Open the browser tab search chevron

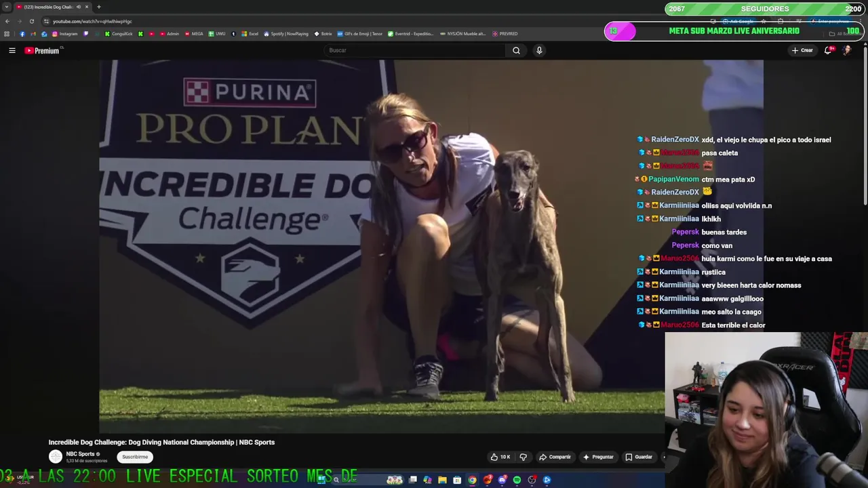[x=7, y=7]
